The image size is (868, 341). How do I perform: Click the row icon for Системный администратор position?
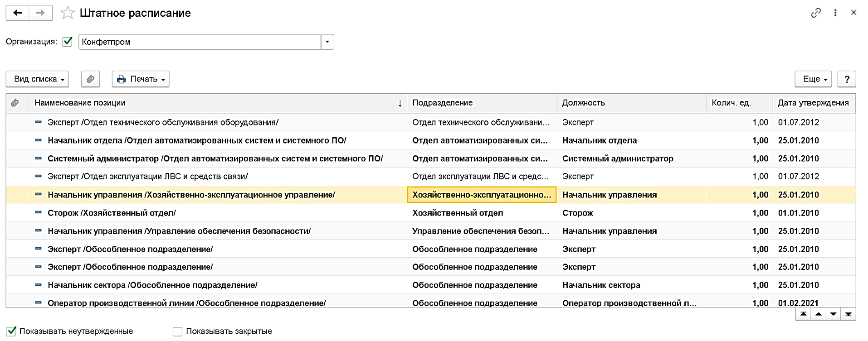coord(39,158)
